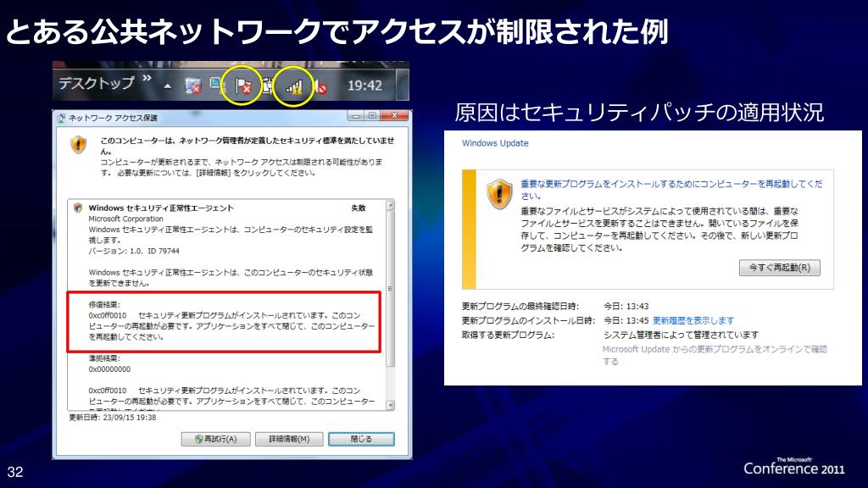Click the Microsoft Corporation text

coord(125,219)
